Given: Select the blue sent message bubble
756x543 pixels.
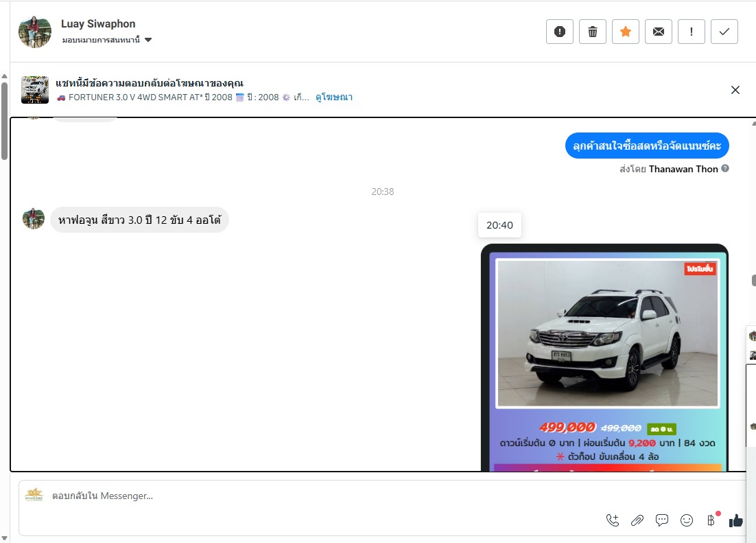Looking at the screenshot, I should point(647,146).
